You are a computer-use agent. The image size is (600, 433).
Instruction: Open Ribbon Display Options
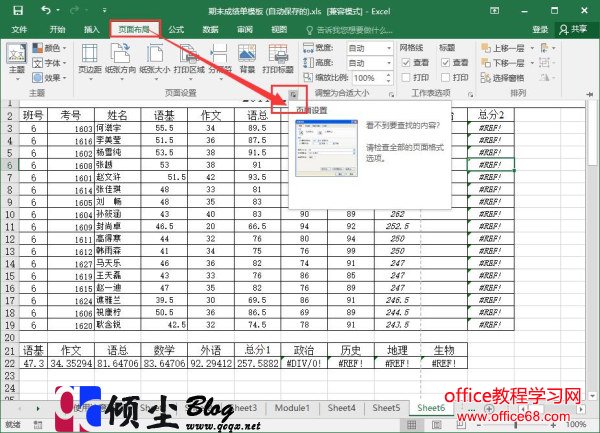[x=494, y=11]
